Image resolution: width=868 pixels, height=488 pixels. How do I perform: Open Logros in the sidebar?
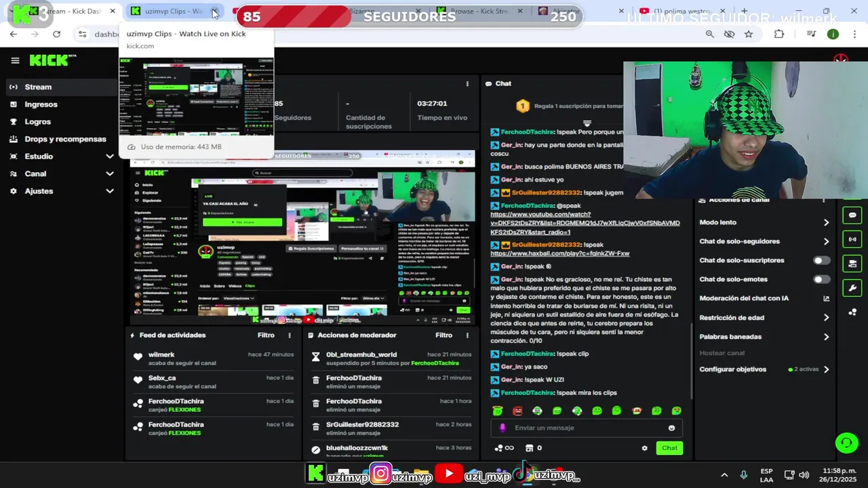62,122
